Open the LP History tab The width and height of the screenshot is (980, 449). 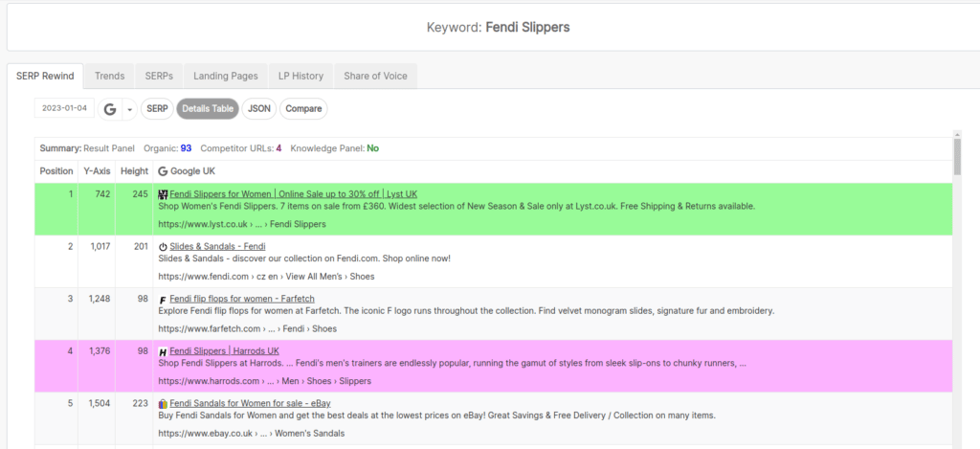click(301, 76)
